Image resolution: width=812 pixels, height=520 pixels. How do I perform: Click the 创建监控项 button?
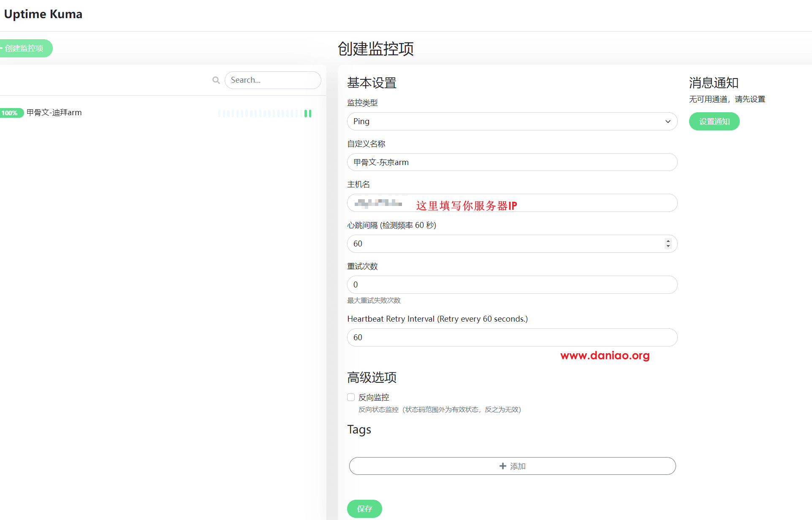tap(24, 49)
